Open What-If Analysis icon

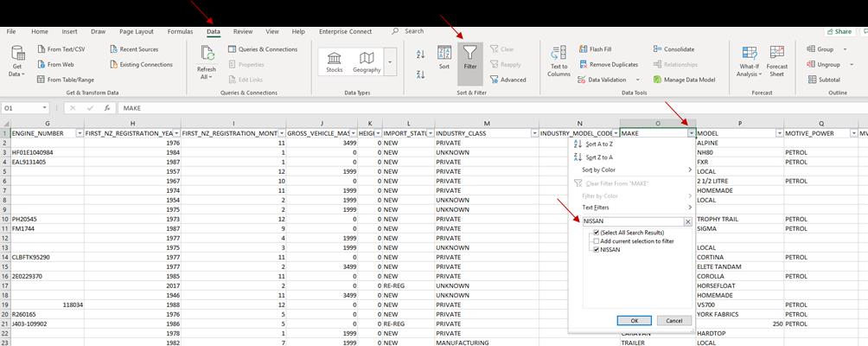(x=749, y=59)
